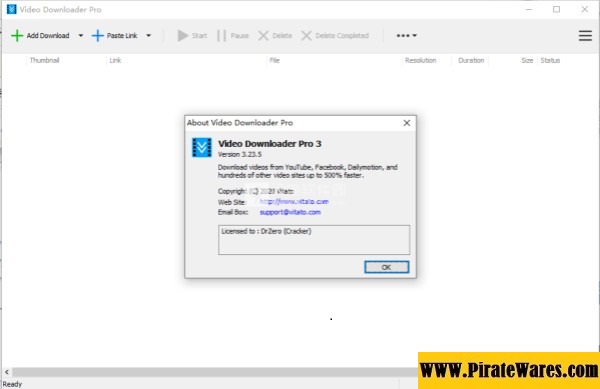The width and height of the screenshot is (600, 389).
Task: Click the green Add Download plus icon
Action: coord(17,36)
